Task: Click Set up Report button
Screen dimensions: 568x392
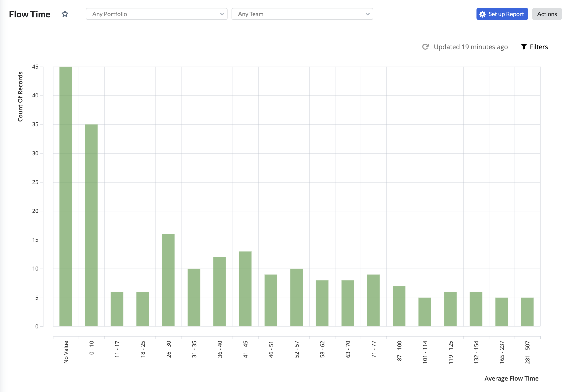Action: pyautogui.click(x=502, y=14)
